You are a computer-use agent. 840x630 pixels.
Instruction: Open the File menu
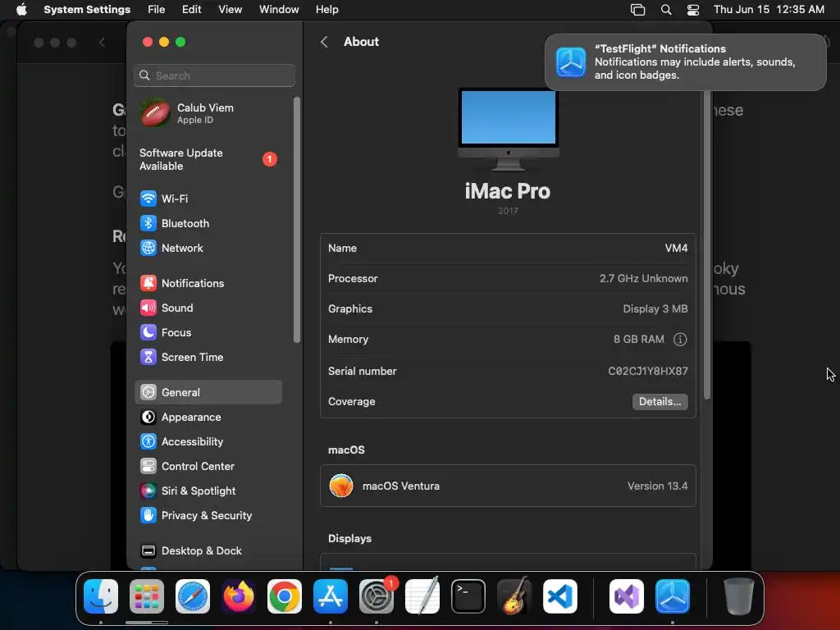[157, 10]
